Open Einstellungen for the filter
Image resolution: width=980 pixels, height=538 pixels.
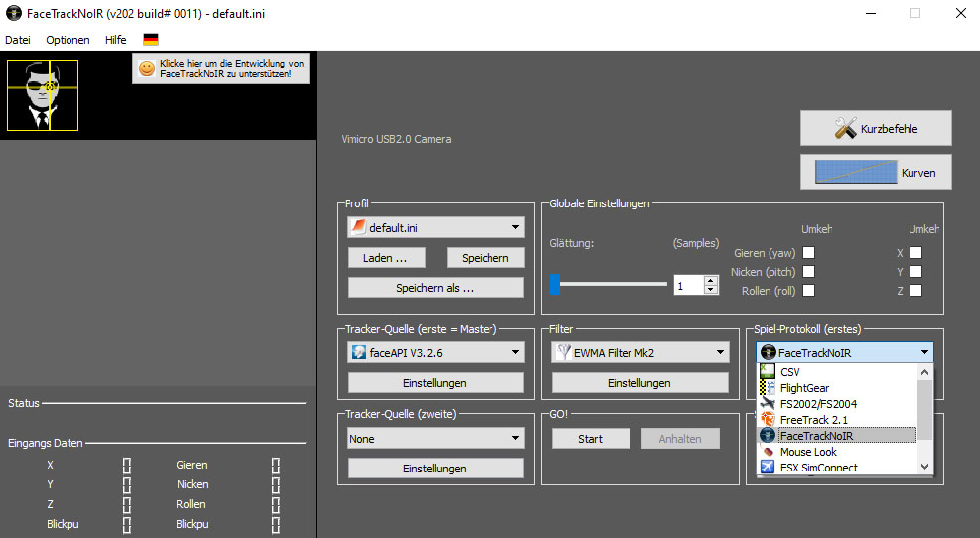point(639,382)
